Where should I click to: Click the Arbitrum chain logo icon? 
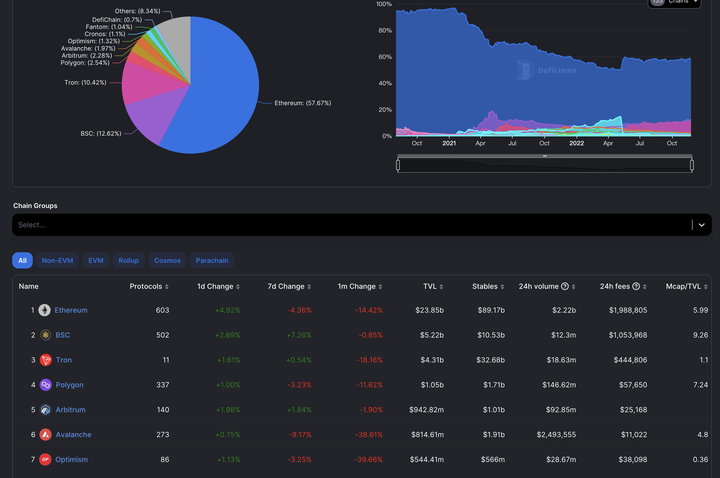(45, 410)
